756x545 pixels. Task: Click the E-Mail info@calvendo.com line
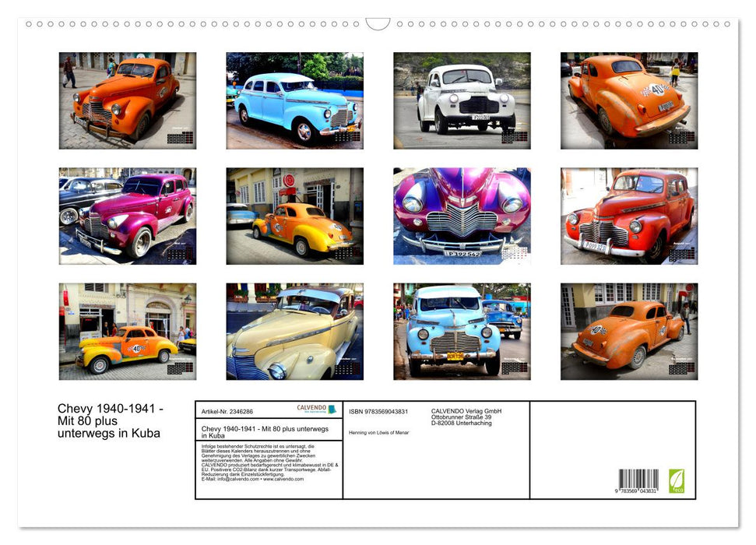tap(252, 479)
